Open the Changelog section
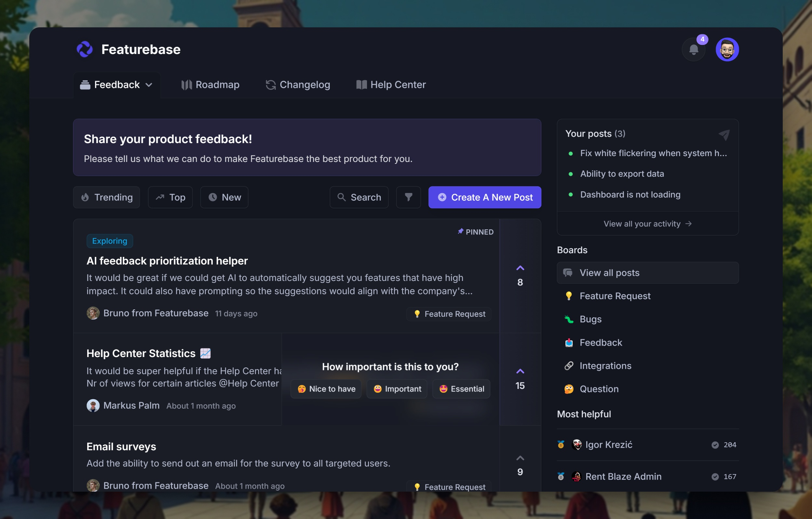This screenshot has width=812, height=519. (298, 84)
